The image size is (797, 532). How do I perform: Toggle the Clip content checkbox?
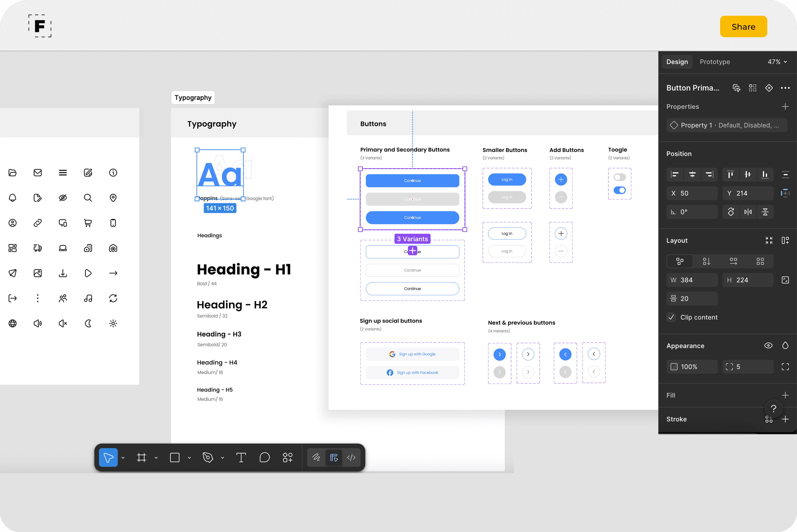(671, 317)
